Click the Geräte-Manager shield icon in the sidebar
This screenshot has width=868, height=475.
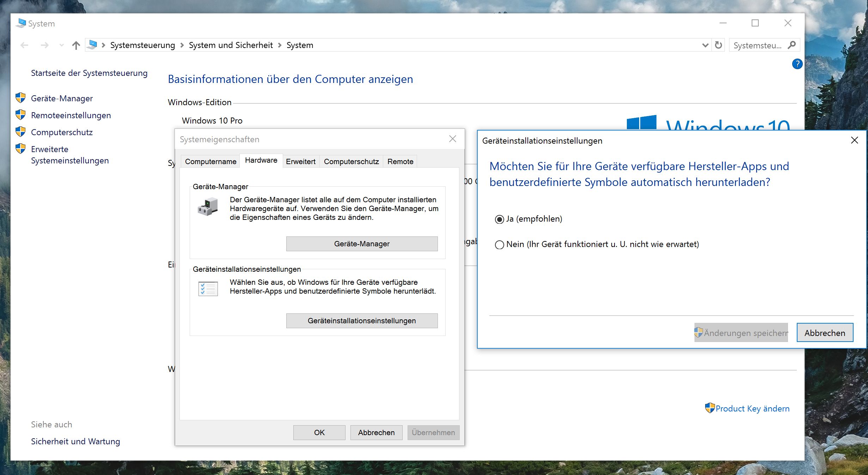coord(20,98)
